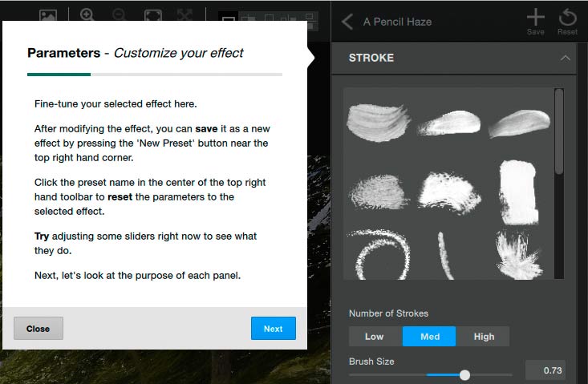The height and width of the screenshot is (384, 588).
Task: Click the brush list vertical scrollbar
Action: 559,131
